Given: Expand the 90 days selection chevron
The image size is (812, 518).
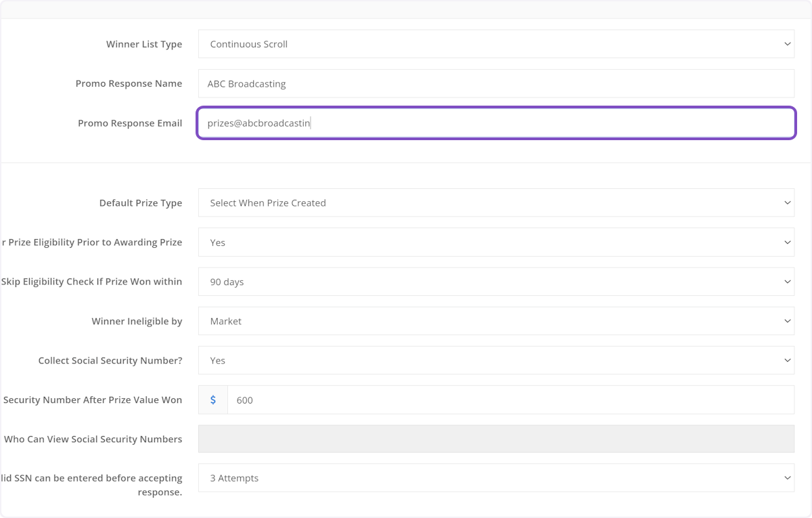Looking at the screenshot, I should point(787,281).
